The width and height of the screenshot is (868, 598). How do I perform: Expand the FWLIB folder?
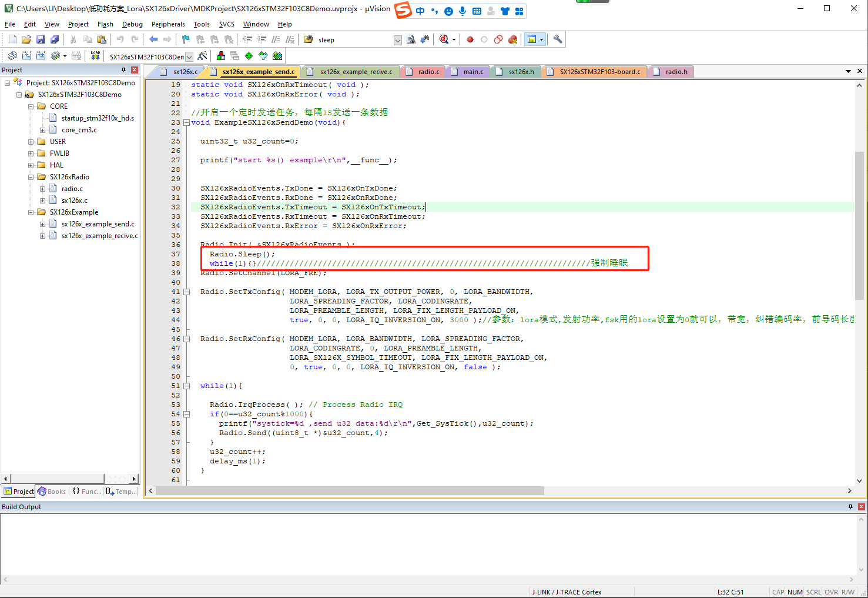(x=31, y=153)
